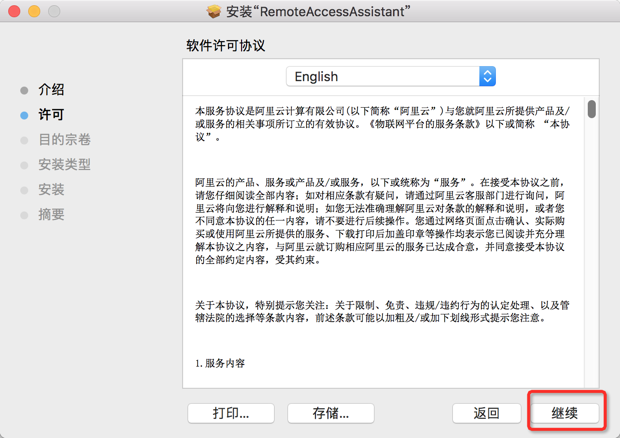Click the license agreement scrollbar thumb
Screen dimensions: 620x438
(x=592, y=109)
